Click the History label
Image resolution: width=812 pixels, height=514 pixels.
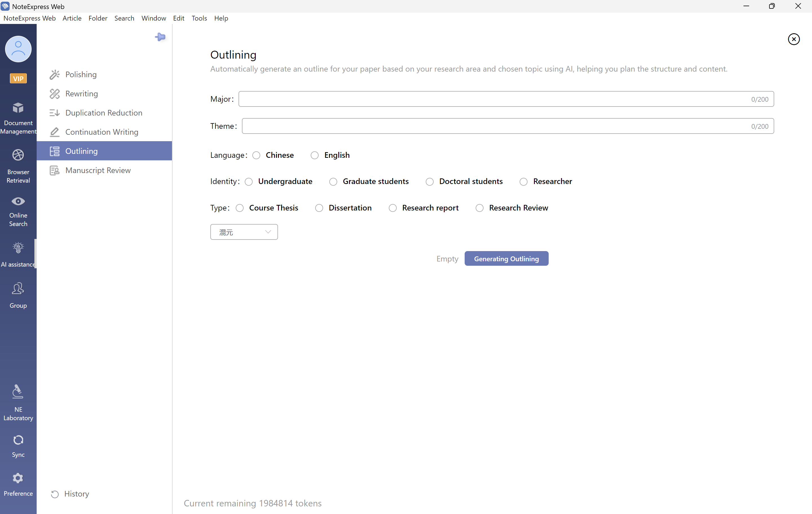tap(76, 494)
